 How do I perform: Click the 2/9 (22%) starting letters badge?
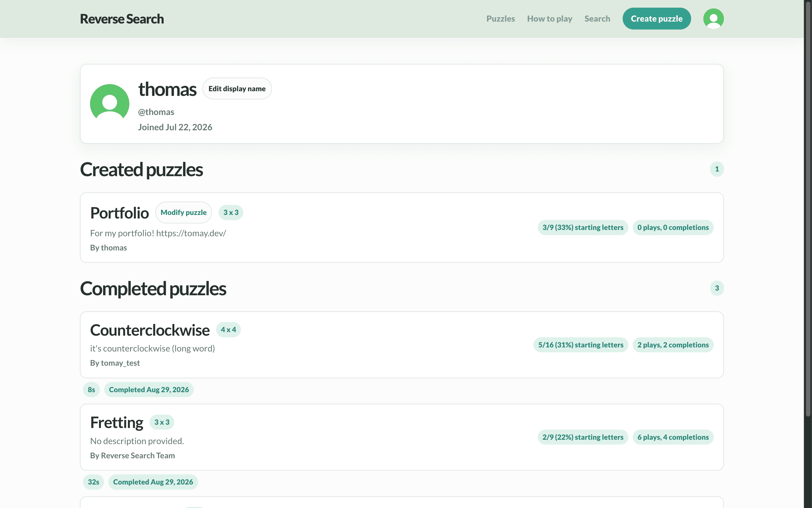click(583, 437)
